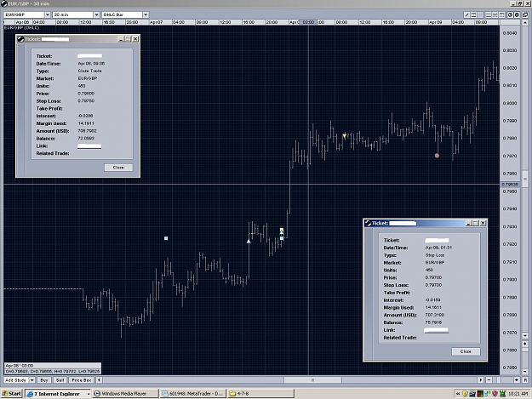Click 'Stop Loss' type value in lower-right Ticket

(435, 255)
